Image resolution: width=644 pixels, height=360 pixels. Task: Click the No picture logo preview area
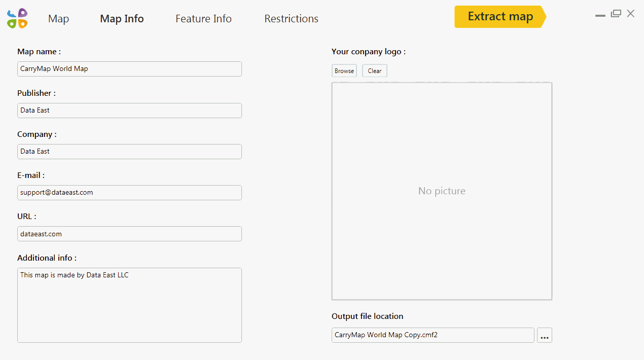442,191
